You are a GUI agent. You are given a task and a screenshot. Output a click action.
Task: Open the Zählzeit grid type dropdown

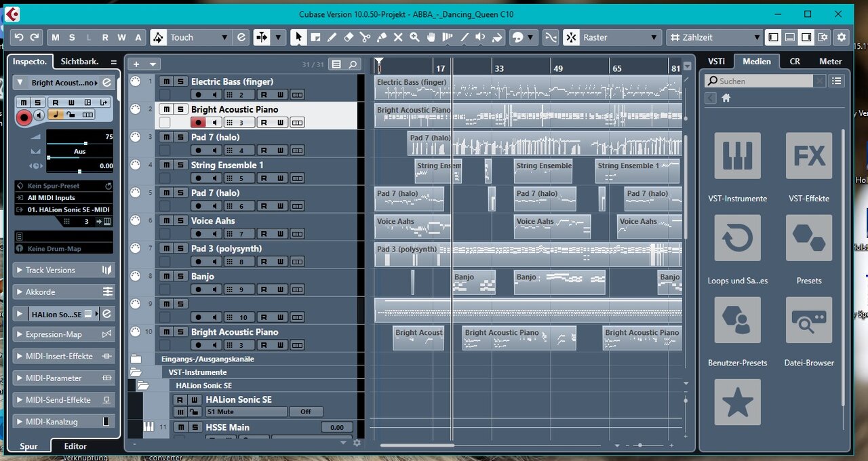click(x=715, y=37)
